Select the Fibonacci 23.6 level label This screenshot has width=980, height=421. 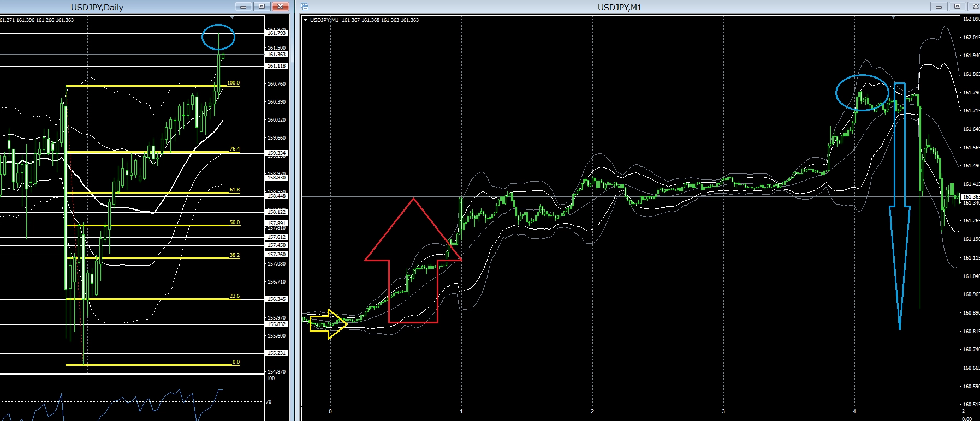[x=235, y=296]
